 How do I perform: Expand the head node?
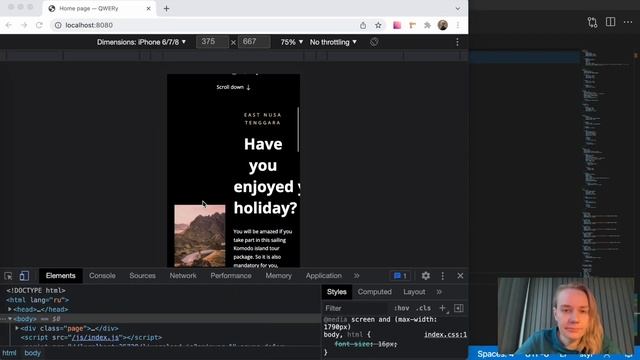[10, 309]
